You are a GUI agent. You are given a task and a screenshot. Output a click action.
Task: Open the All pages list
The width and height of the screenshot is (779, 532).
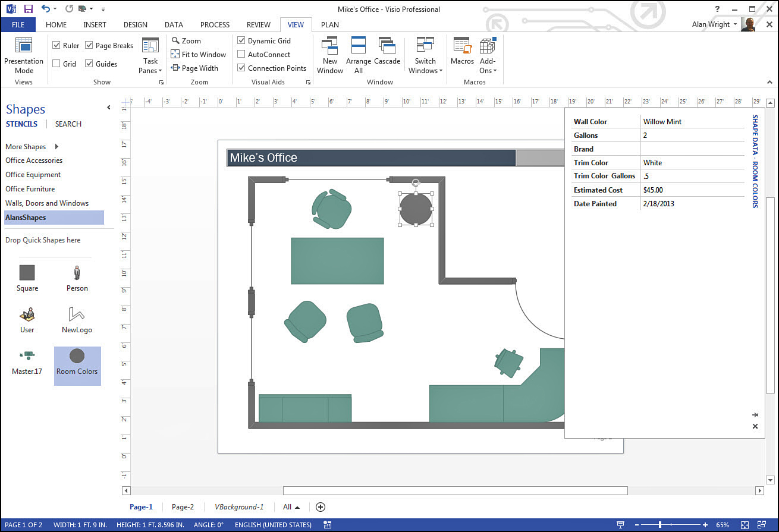pos(291,507)
